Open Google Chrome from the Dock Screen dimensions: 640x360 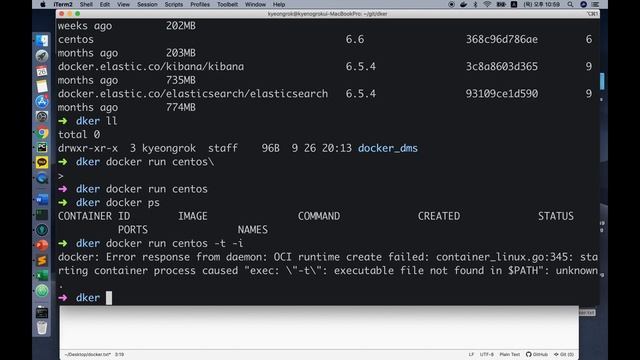pos(42,133)
